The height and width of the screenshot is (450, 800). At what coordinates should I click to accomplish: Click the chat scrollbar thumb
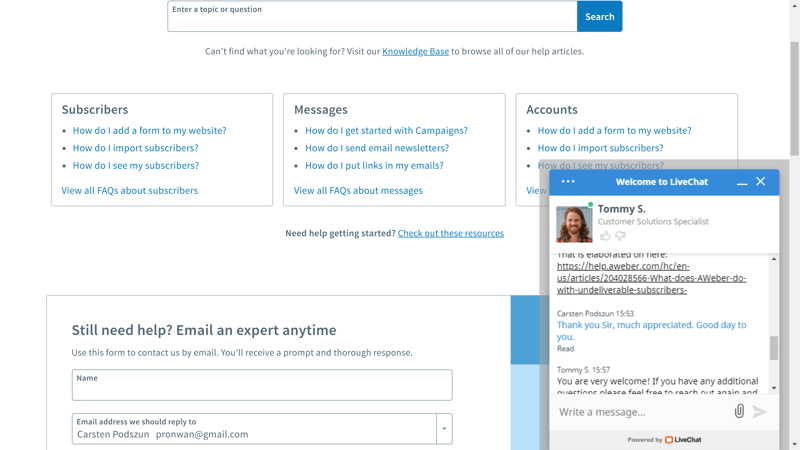[x=774, y=348]
